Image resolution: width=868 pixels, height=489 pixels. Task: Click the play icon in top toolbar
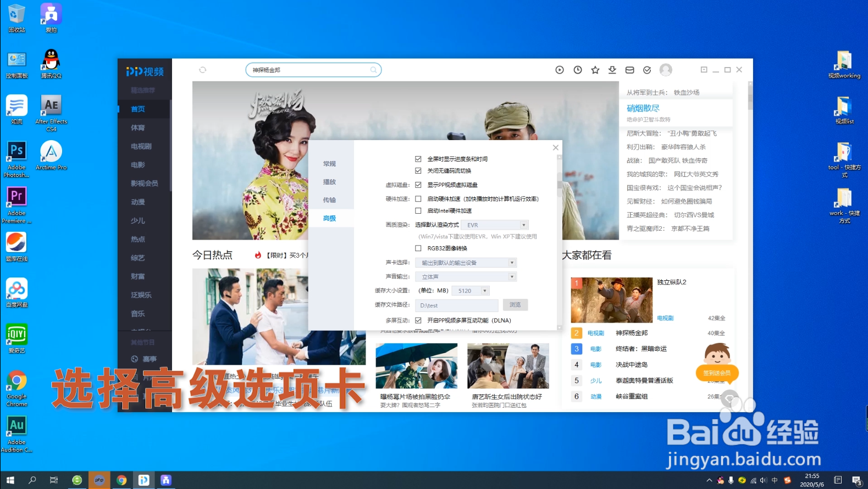coord(560,70)
